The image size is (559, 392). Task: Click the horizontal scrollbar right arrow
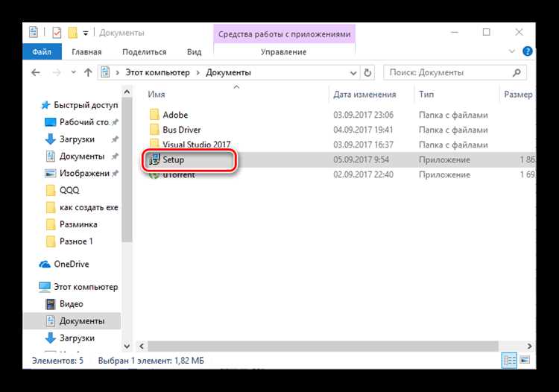coord(529,346)
